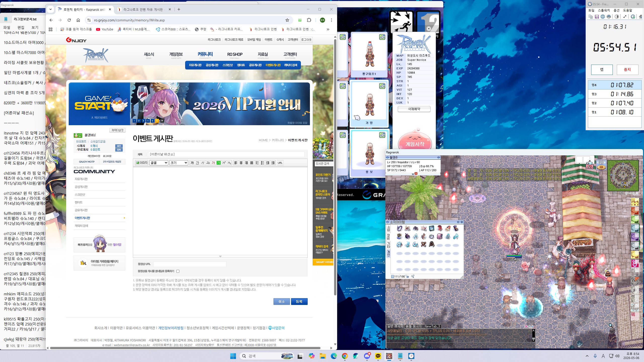Apply subscript in the post editor
Viewport: 644px width, 362px height.
coord(229,163)
